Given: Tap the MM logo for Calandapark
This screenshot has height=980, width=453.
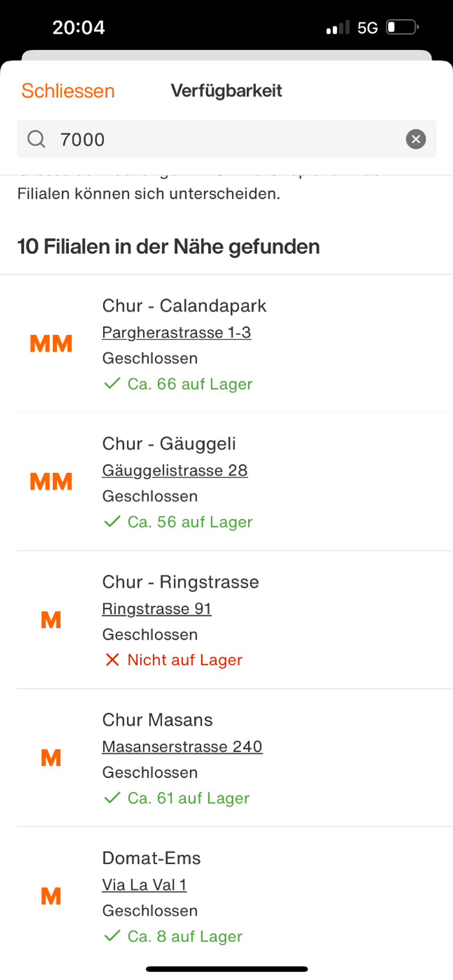Looking at the screenshot, I should 51,344.
